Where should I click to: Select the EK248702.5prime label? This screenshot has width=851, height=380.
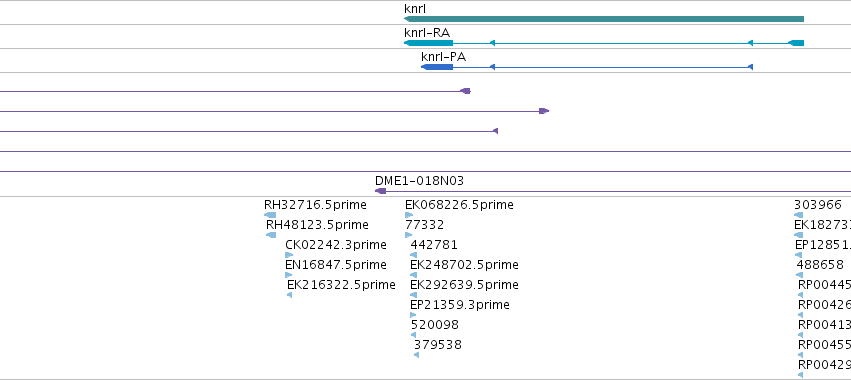pyautogui.click(x=464, y=265)
